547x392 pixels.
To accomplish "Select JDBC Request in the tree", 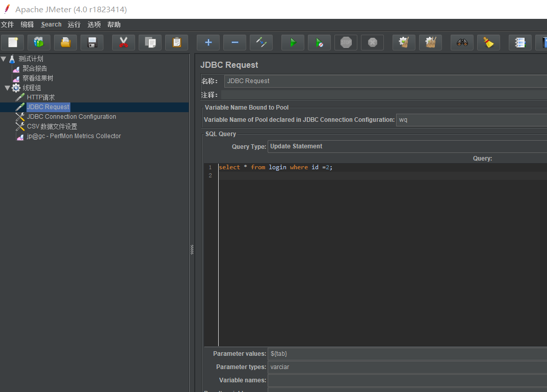I will tap(48, 107).
